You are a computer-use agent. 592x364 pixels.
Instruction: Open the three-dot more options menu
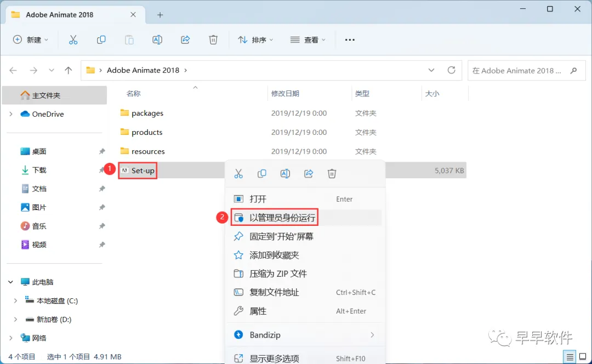coord(350,39)
